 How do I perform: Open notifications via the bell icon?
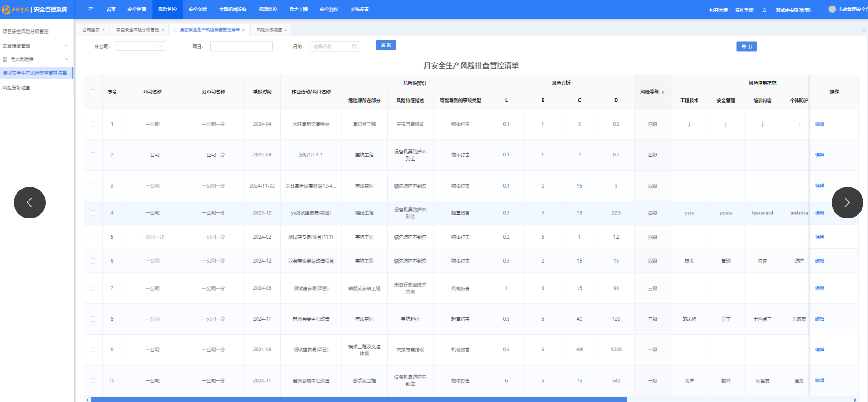click(764, 10)
